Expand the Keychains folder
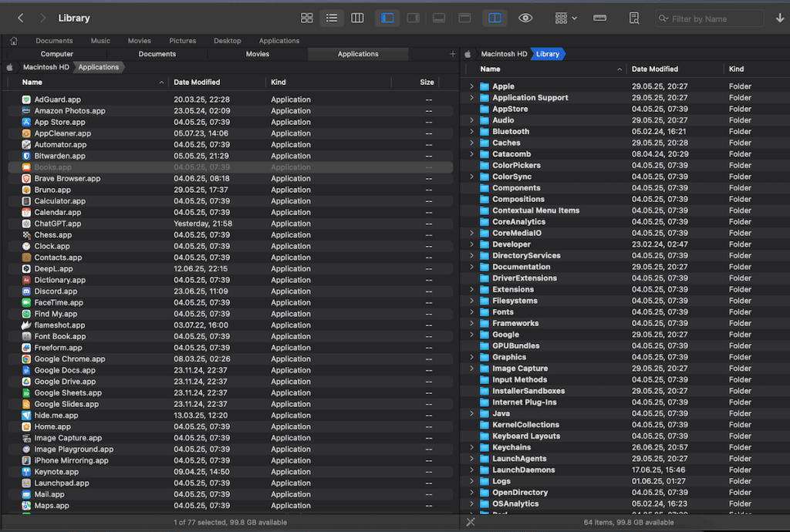 tap(471, 447)
